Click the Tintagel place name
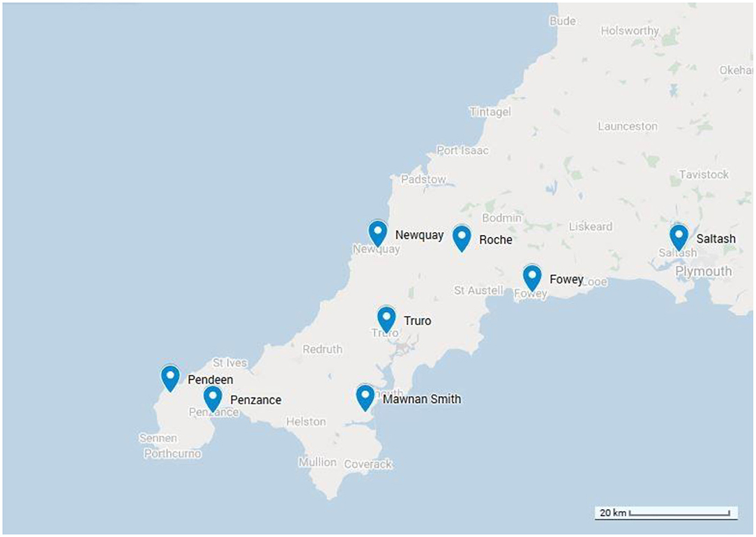756x537 pixels. [490, 112]
